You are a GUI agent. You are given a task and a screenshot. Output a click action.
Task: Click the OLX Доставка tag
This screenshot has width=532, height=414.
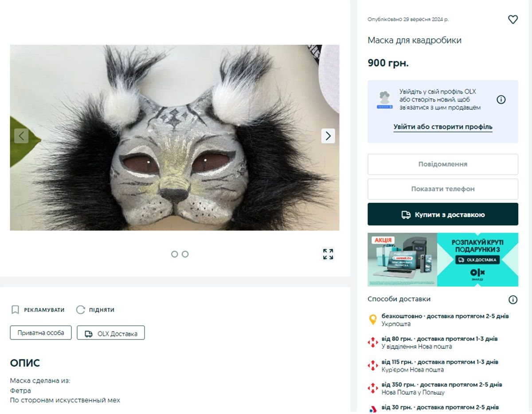click(x=111, y=333)
